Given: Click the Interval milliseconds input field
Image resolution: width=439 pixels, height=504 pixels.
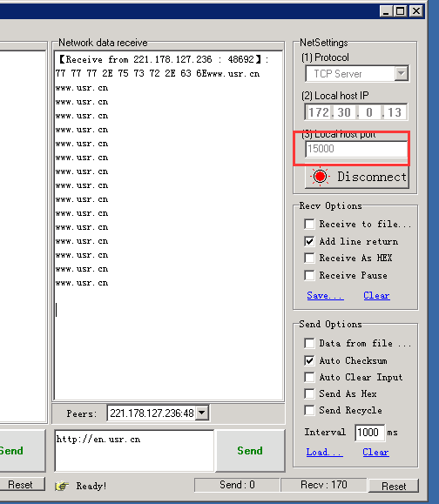Looking at the screenshot, I should point(369,432).
